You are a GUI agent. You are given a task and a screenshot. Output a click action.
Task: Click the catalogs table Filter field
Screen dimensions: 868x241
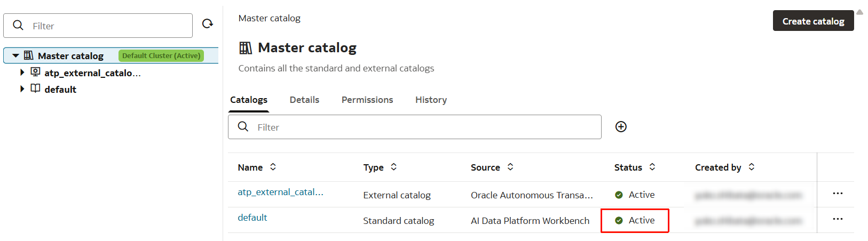tap(422, 127)
